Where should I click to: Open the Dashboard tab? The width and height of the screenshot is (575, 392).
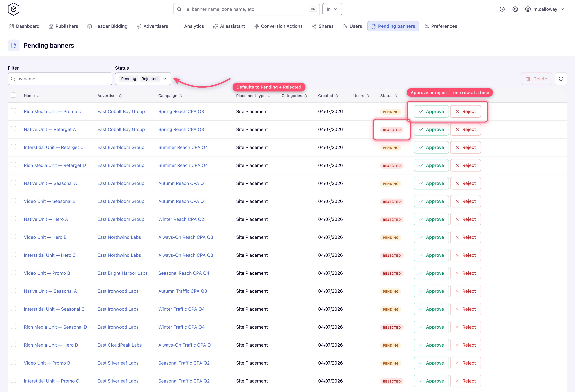(24, 26)
